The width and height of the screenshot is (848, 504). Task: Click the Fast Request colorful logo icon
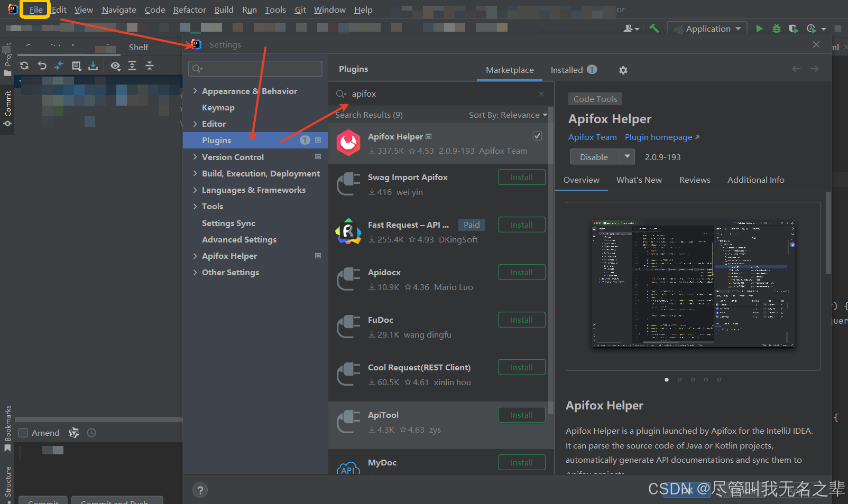(x=348, y=231)
